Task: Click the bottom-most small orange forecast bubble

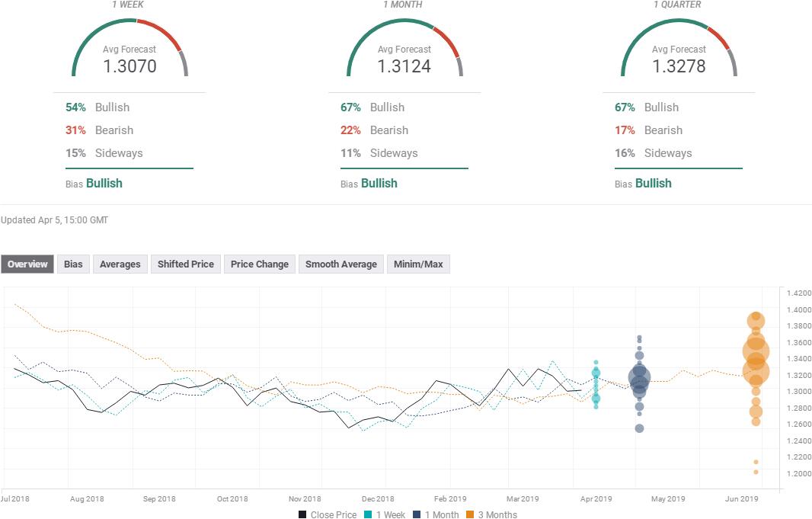Action: (756, 472)
